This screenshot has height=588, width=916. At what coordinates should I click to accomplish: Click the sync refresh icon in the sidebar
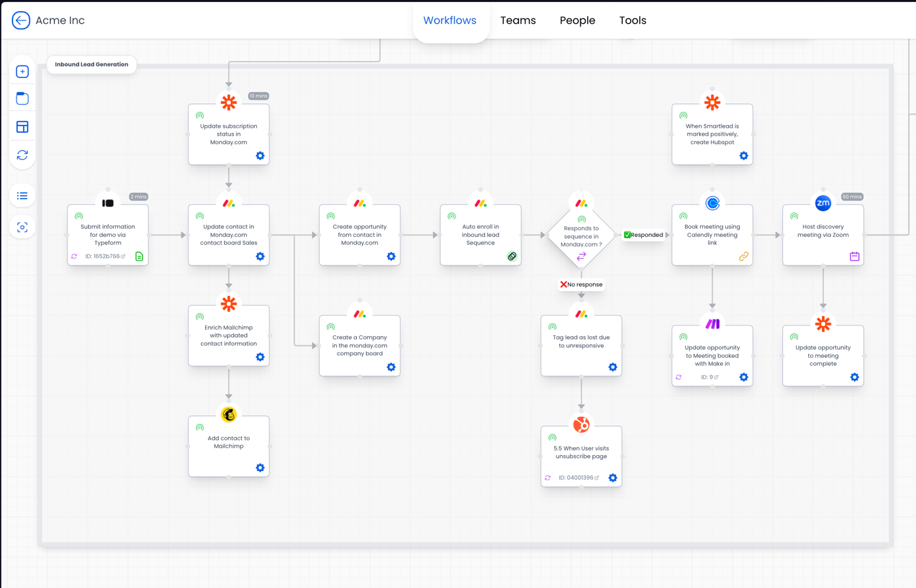(22, 155)
